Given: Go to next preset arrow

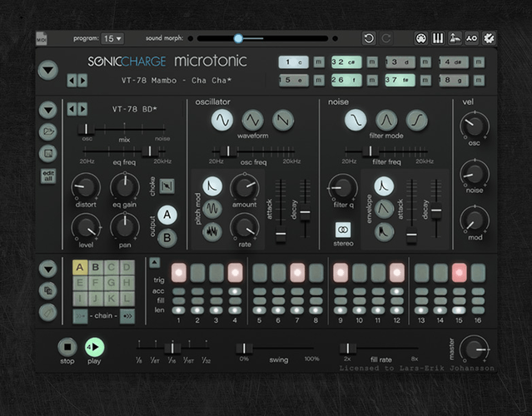Looking at the screenshot, I should [x=82, y=81].
